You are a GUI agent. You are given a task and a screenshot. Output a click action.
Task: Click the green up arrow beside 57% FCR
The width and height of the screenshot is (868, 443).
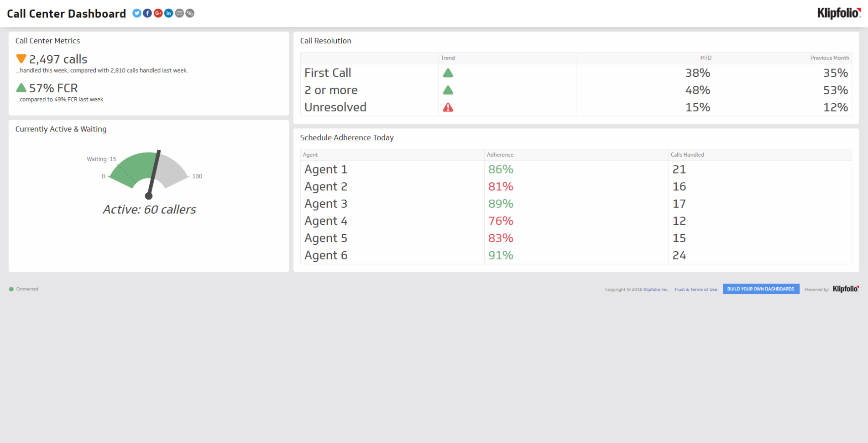[x=21, y=87]
